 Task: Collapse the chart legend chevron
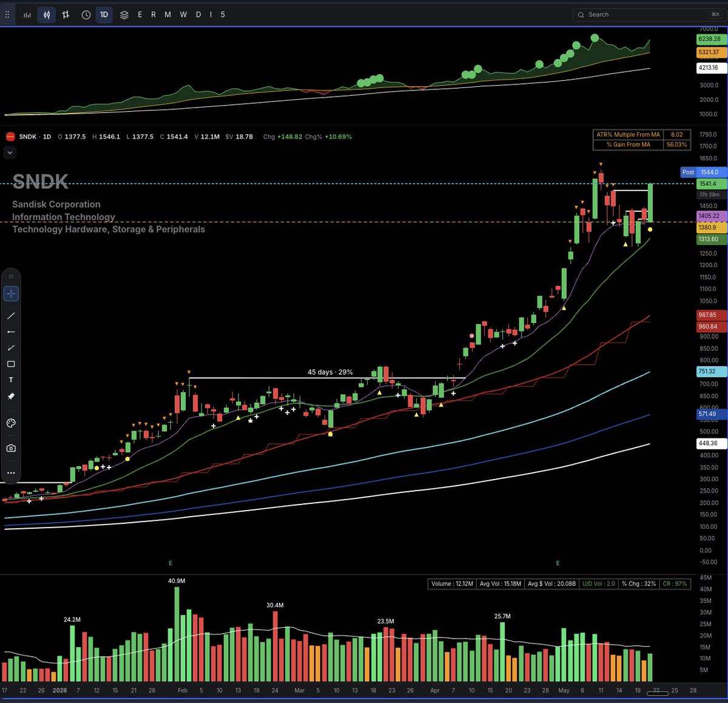[x=9, y=154]
